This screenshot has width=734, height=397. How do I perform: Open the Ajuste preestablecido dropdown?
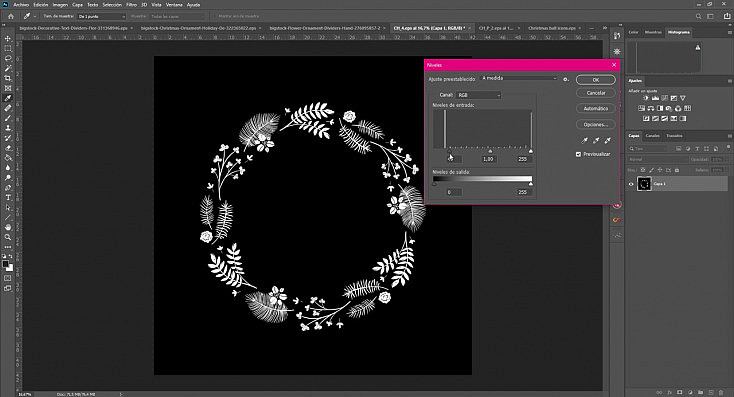[x=519, y=79]
